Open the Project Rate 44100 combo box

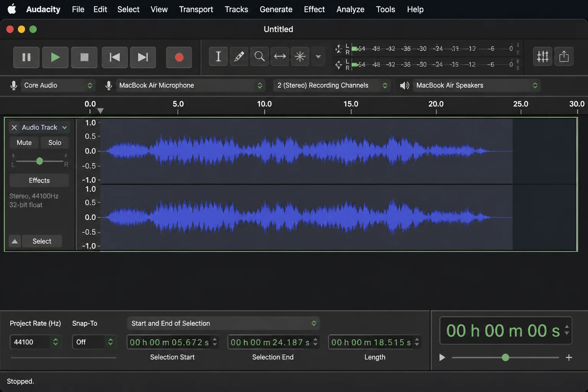[36, 342]
